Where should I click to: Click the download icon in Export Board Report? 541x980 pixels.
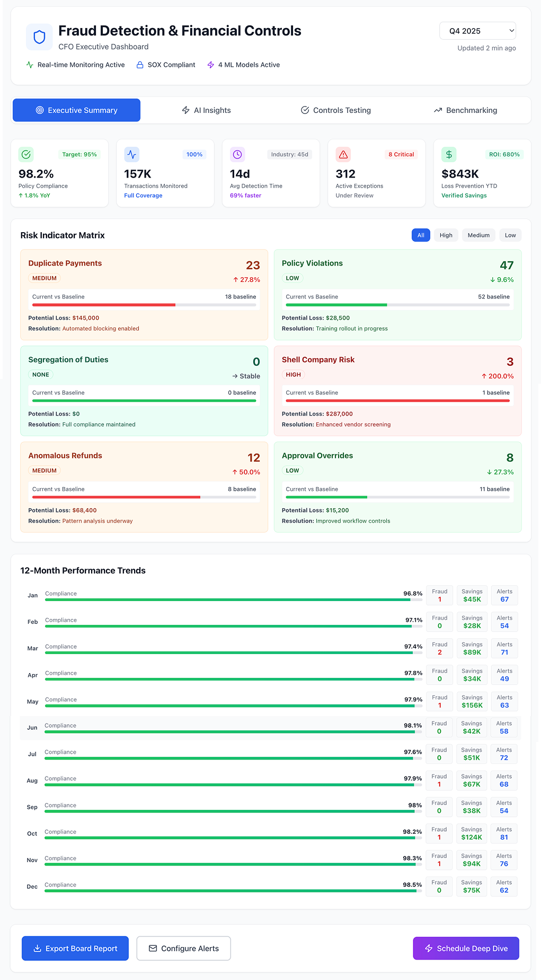pyautogui.click(x=38, y=948)
